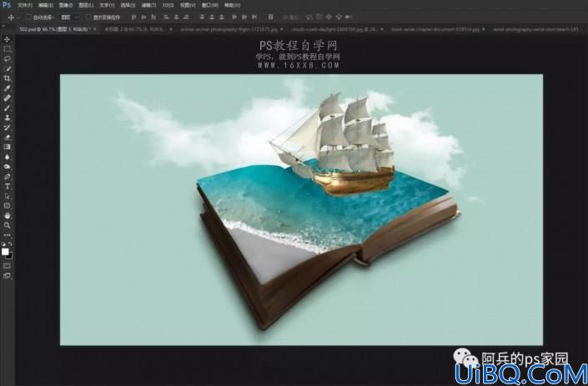Open the Image menu
588x386 pixels.
66,5
